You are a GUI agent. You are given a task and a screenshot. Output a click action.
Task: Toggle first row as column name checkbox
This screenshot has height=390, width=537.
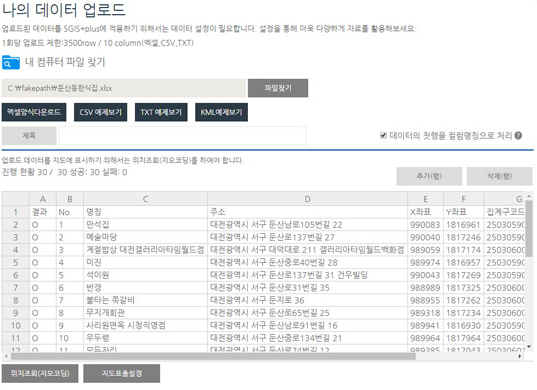[383, 136]
